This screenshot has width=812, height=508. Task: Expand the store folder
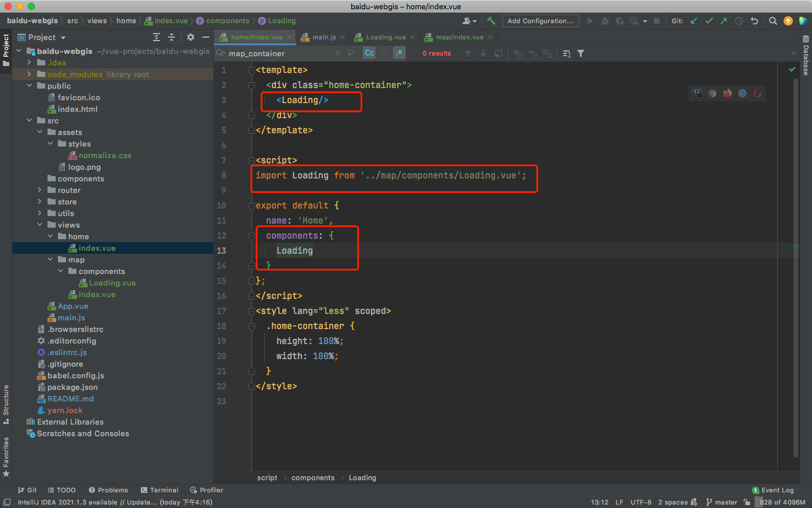click(x=39, y=202)
